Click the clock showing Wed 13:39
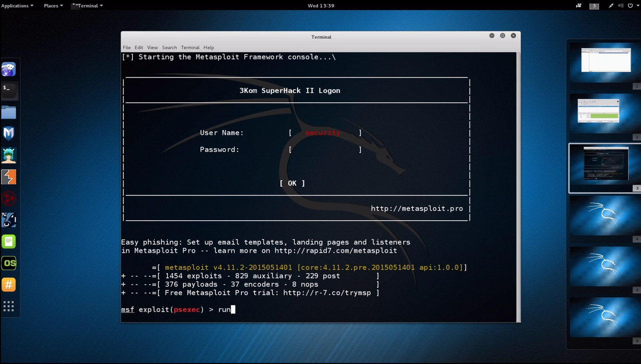The height and width of the screenshot is (364, 641). (320, 5)
